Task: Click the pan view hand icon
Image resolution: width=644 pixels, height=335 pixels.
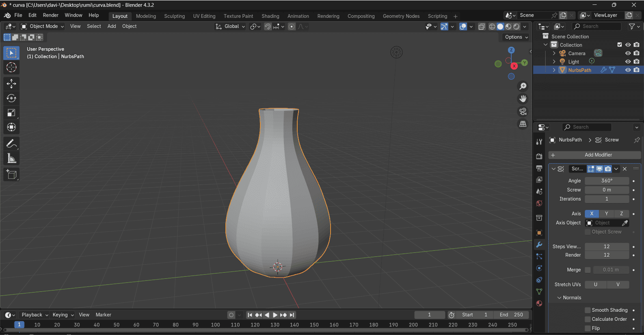Action: [523, 99]
